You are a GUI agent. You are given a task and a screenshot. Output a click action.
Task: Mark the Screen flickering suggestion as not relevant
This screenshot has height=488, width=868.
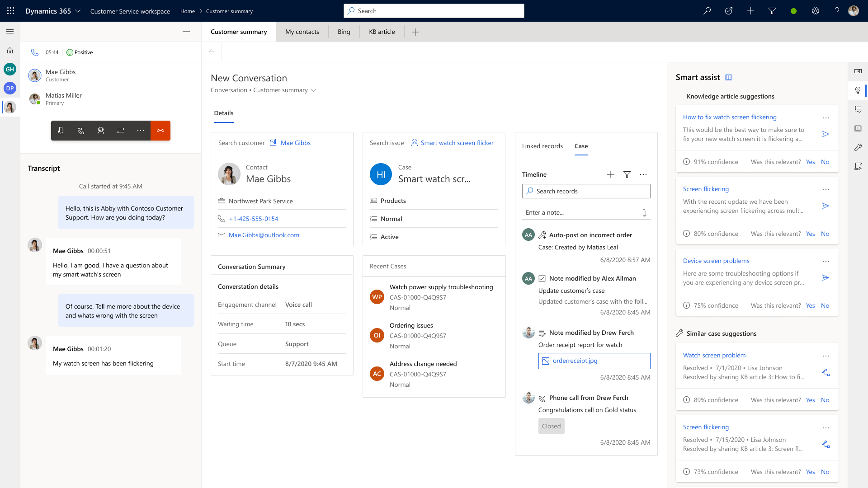click(x=825, y=234)
